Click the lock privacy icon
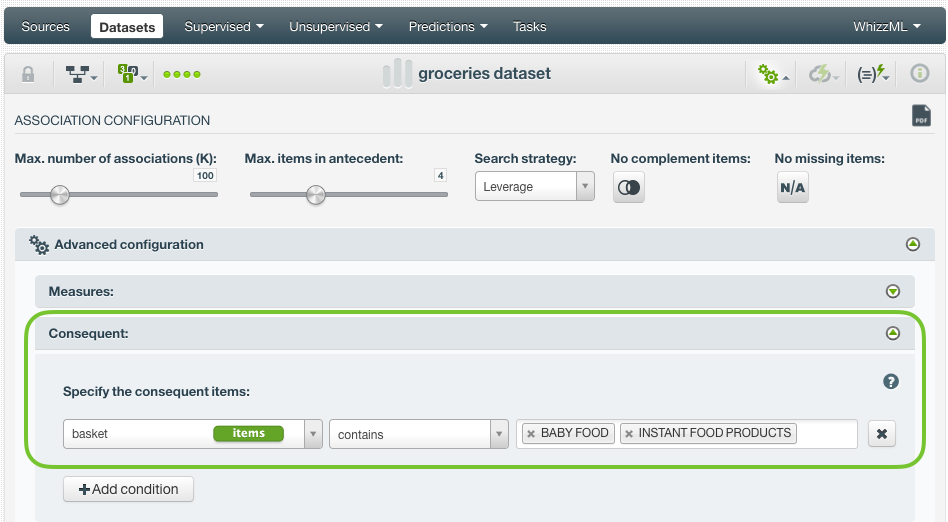Image resolution: width=948 pixels, height=522 pixels. click(x=28, y=74)
